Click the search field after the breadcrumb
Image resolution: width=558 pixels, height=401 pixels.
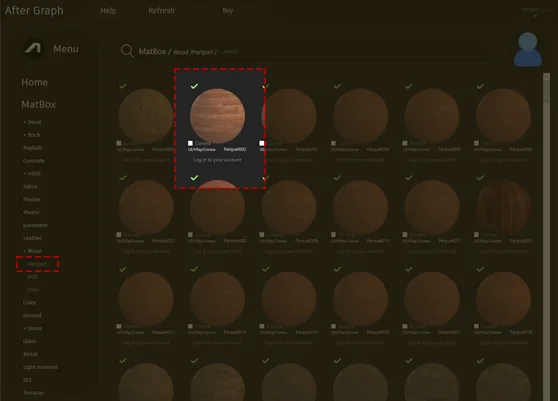click(356, 52)
